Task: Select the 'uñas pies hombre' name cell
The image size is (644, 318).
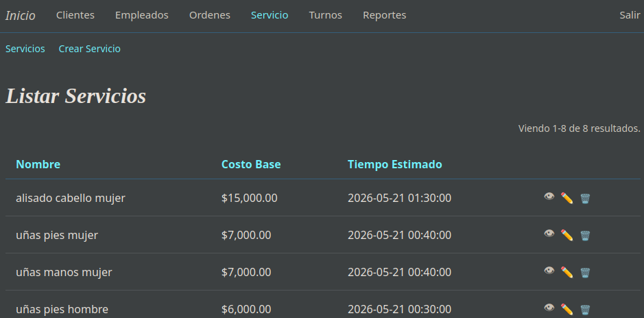Action: [x=62, y=309]
